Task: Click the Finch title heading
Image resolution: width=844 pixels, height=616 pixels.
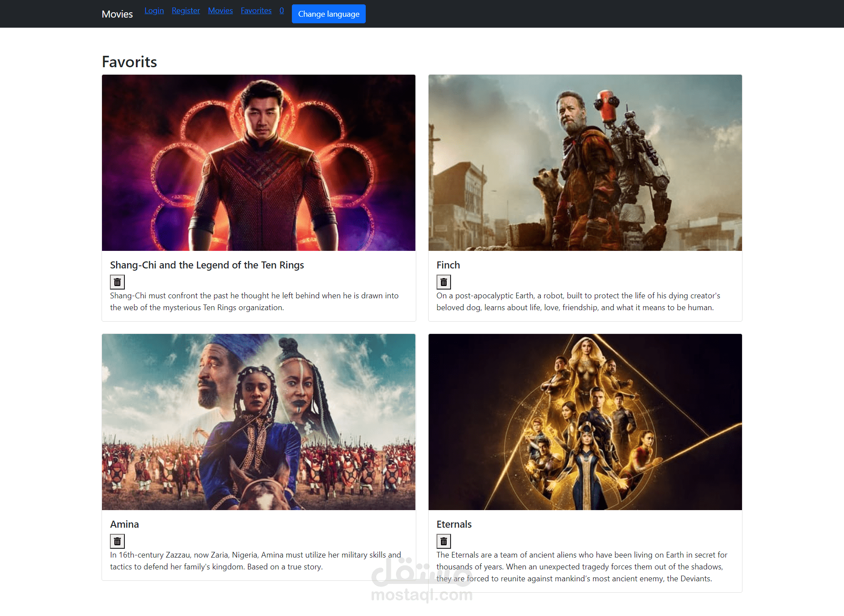Action: click(x=448, y=265)
